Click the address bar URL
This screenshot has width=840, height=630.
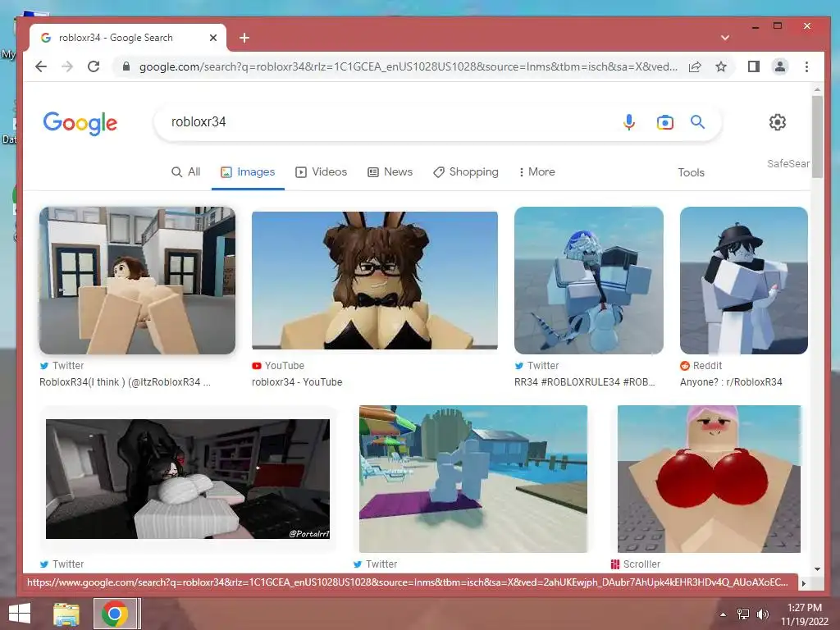(409, 67)
